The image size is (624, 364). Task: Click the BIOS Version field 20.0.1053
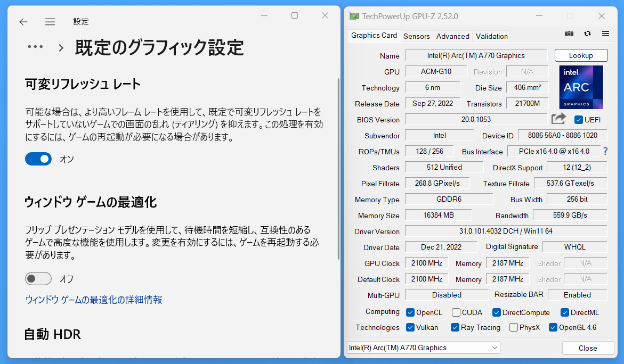pos(476,119)
